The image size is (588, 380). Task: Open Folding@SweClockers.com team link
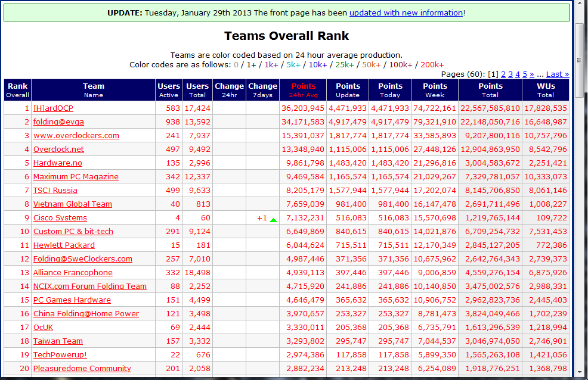pyautogui.click(x=83, y=258)
